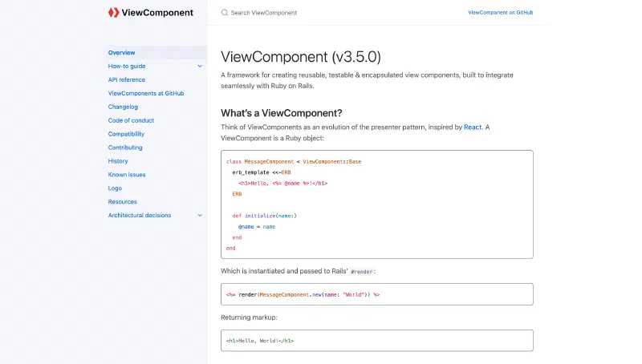Click the def initialize(name:) code line
Image resolution: width=642 pixels, height=364 pixels.
tap(265, 216)
